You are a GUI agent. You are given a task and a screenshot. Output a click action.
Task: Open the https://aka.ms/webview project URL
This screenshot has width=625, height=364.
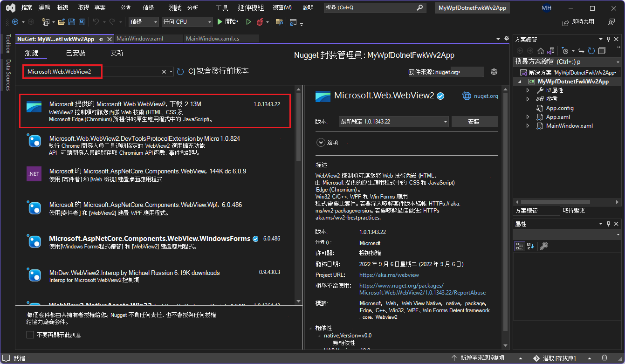point(389,275)
